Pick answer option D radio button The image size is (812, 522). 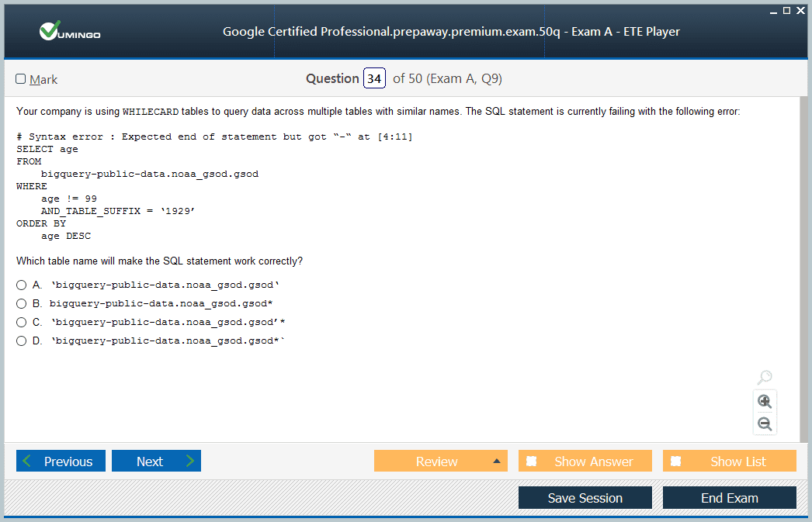[21, 341]
